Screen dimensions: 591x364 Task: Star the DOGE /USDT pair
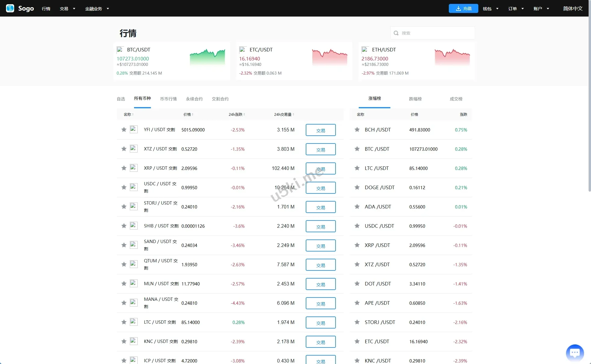click(x=357, y=187)
